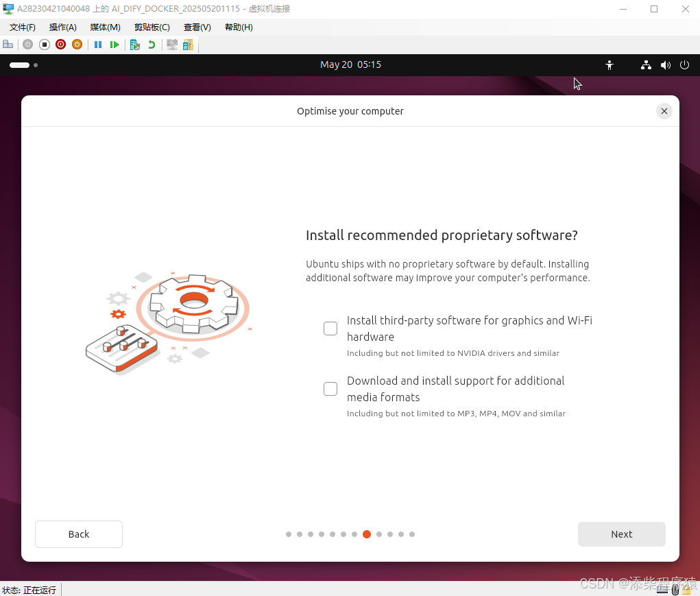Click the volume speaker icon in Ubuntu top bar
This screenshot has height=596, width=700.
point(665,65)
